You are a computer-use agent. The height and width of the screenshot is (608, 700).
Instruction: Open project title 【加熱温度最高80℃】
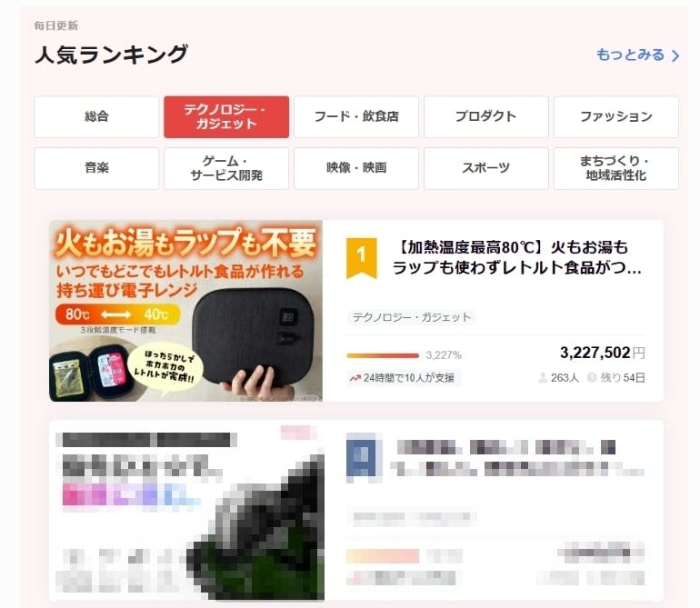coord(517,257)
